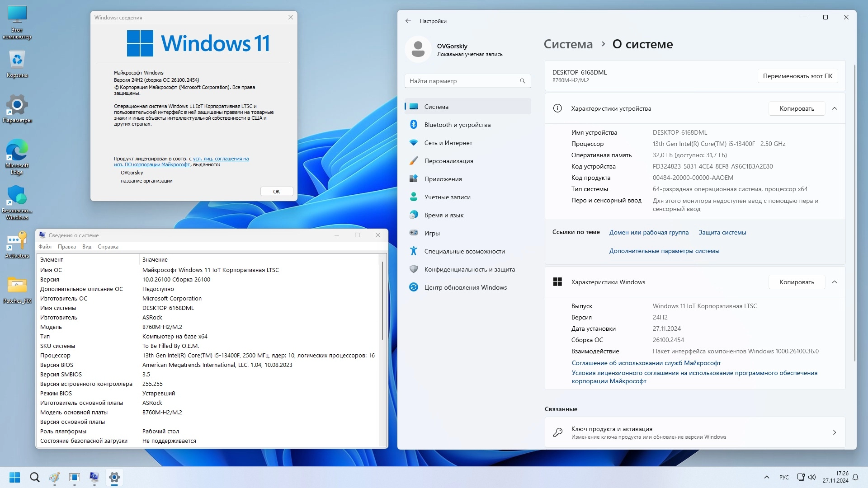Open the Файл menu in Сведения о системе

(x=45, y=247)
